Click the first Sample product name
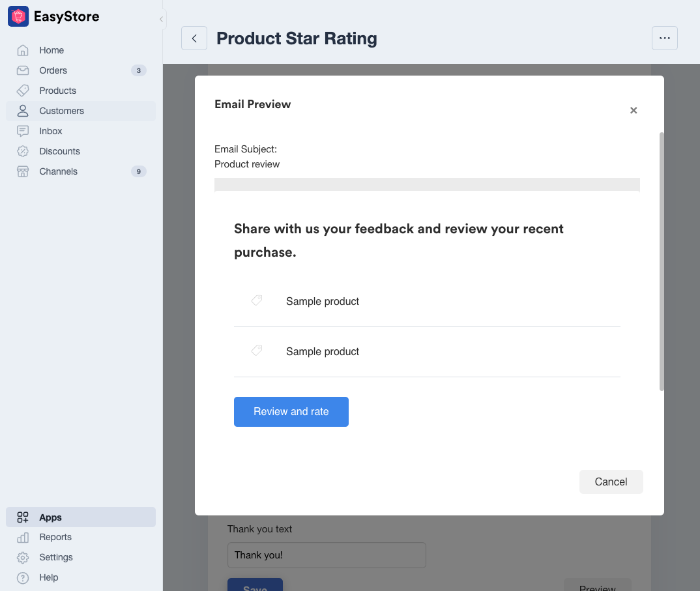The image size is (700, 591). tap(323, 301)
